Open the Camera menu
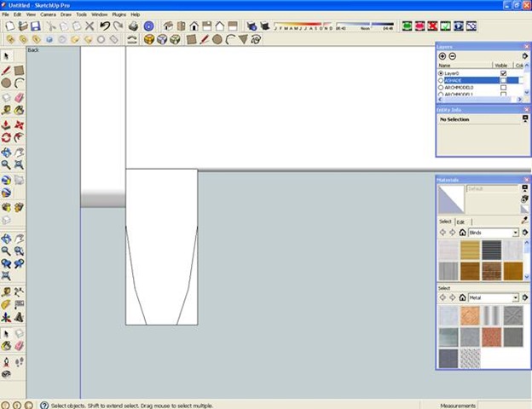The image size is (532, 409). (x=49, y=14)
